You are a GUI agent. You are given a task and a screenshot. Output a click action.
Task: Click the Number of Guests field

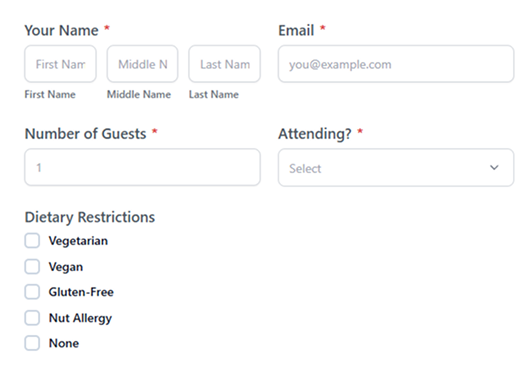coord(142,167)
